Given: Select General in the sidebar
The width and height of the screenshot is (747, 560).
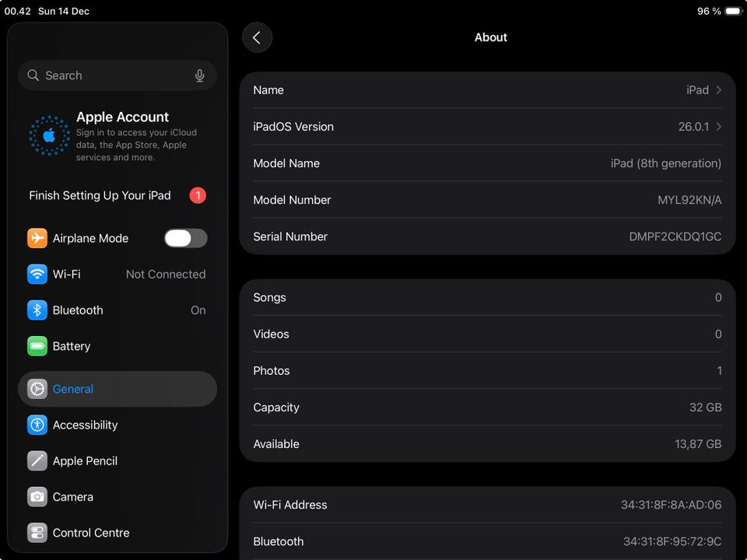Looking at the screenshot, I should coord(117,389).
